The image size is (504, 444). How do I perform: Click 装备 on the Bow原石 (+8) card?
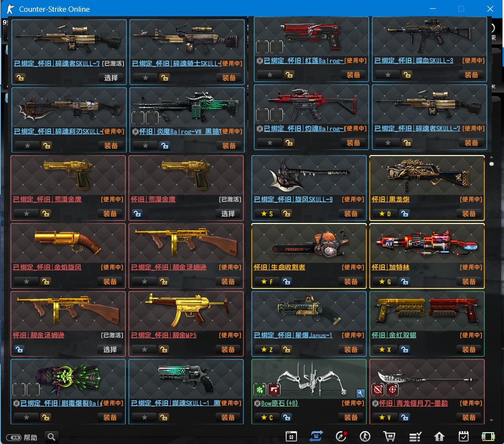[x=351, y=417]
